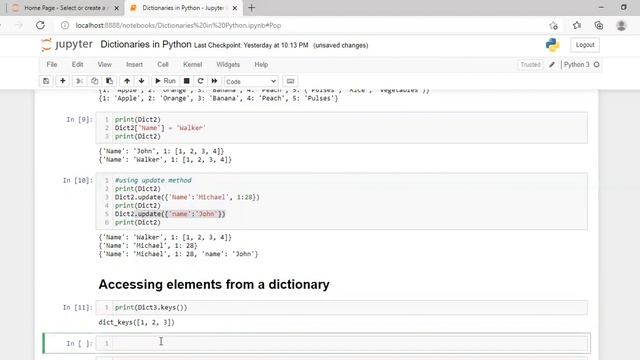Viewport: 640px width, 360px height.
Task: Click the pencil edit mode icon
Action: (x=552, y=64)
